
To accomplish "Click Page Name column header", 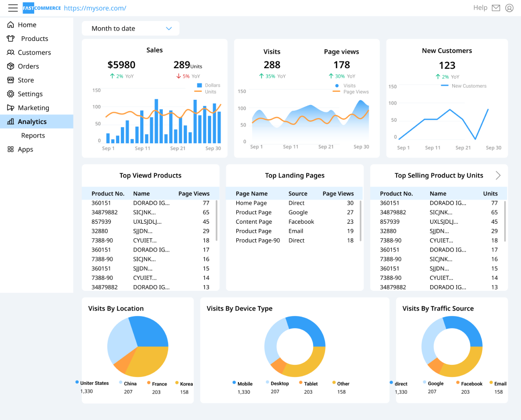I will click(252, 194).
